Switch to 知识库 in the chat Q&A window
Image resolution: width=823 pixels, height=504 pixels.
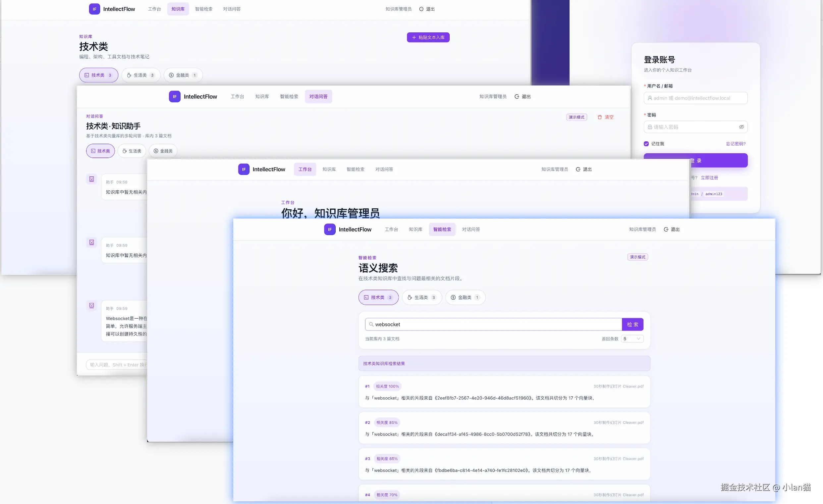(x=262, y=96)
